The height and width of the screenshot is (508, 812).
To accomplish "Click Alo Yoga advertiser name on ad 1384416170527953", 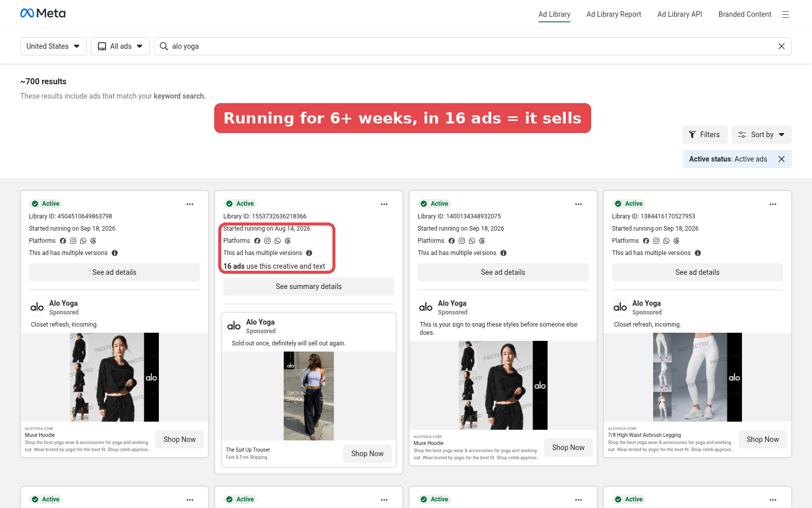I will pos(647,303).
